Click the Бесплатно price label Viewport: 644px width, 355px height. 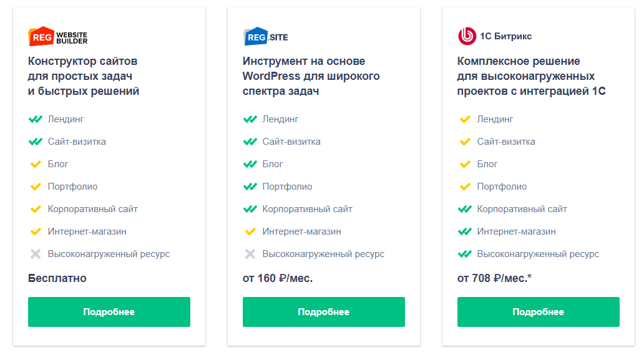[57, 278]
